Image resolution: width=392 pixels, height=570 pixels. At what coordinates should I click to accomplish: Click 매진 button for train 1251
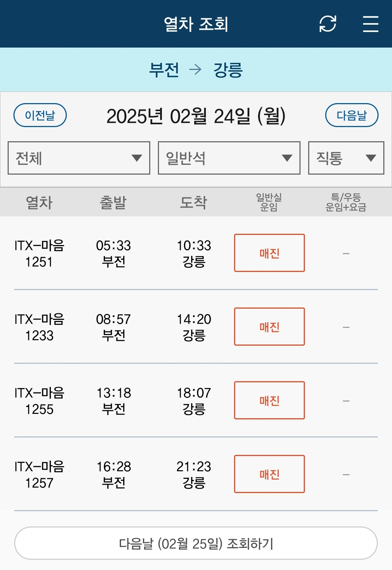click(269, 253)
